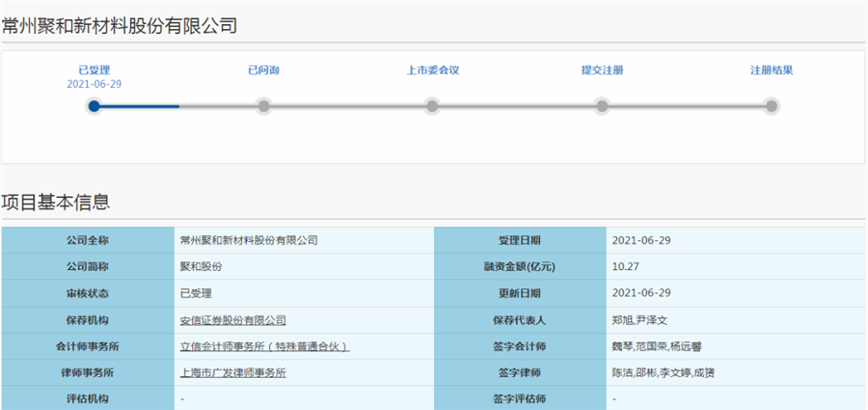Click the blue progress bar segment
The image size is (868, 410).
point(140,106)
